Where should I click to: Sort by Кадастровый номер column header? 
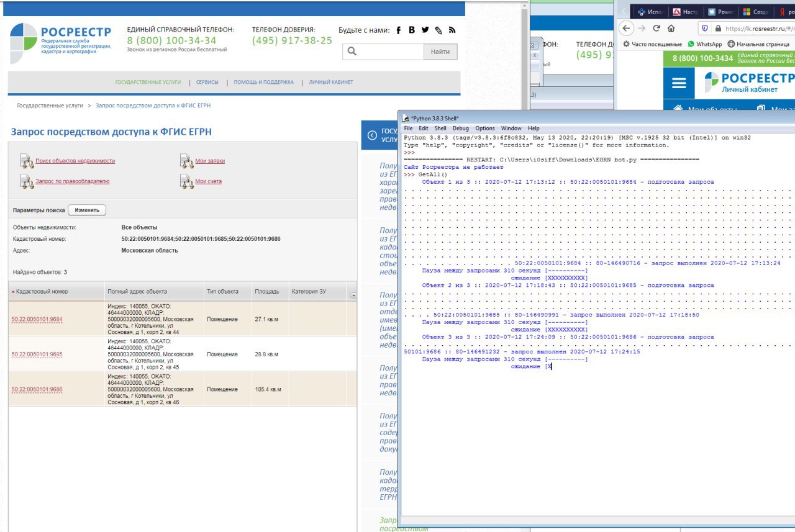pos(56,291)
